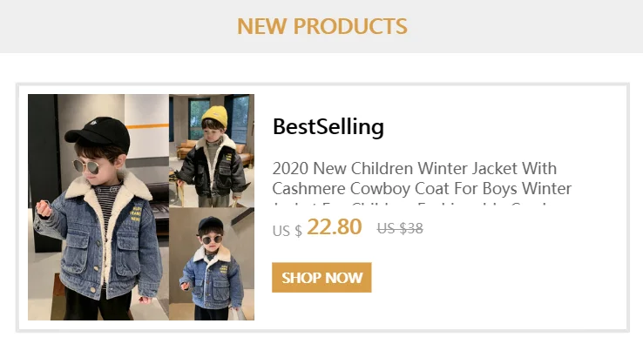Screen dimensions: 643x364
Task: Click the black baseball cap in the main photo
Action: [98, 133]
